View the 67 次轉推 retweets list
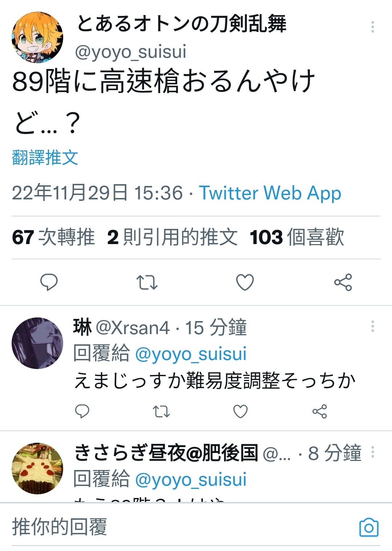This screenshot has height=551, width=392. [x=53, y=237]
